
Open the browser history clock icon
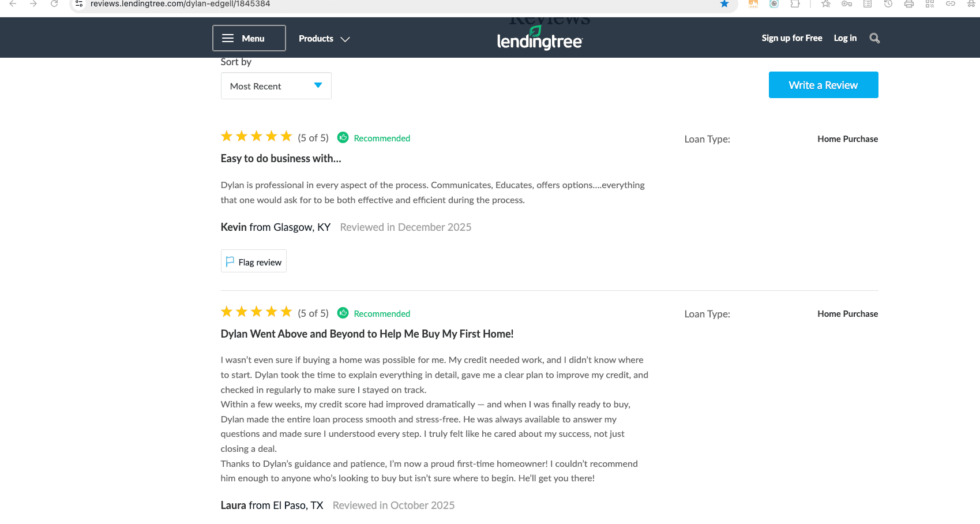tap(888, 4)
